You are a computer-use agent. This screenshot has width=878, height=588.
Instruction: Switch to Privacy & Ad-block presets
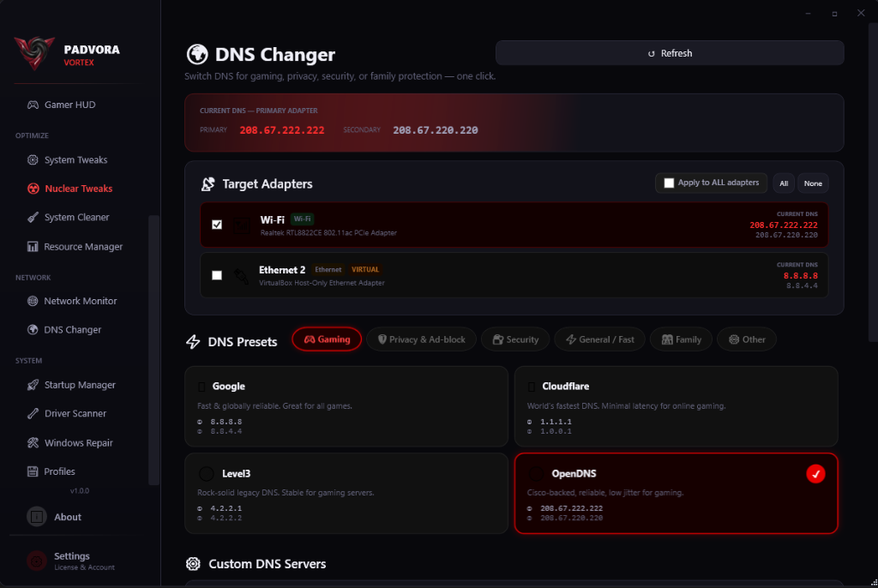[x=422, y=339]
